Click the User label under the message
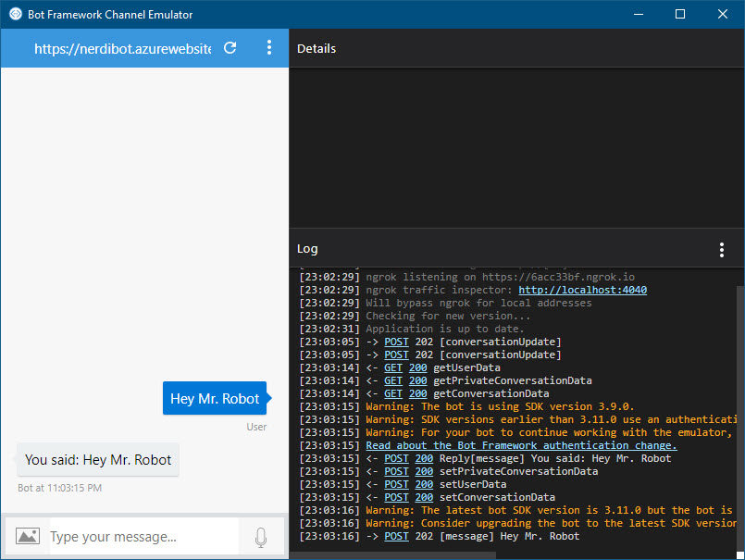Viewport: 745px width, 560px height. (x=256, y=427)
